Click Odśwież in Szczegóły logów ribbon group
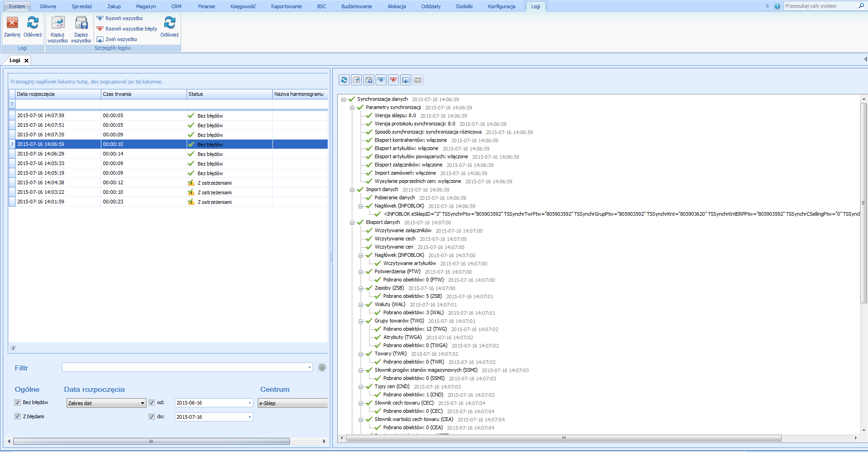The width and height of the screenshot is (868, 452). point(169,26)
